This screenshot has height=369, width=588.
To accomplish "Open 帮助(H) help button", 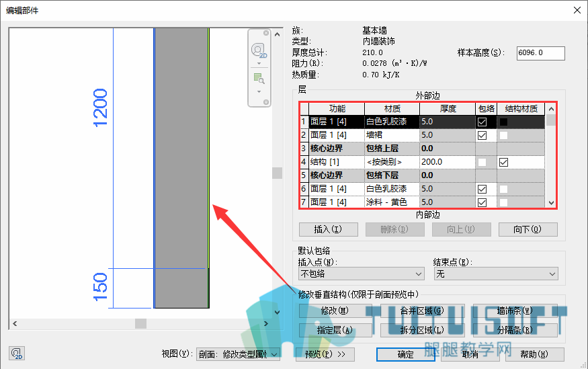I will (x=535, y=354).
